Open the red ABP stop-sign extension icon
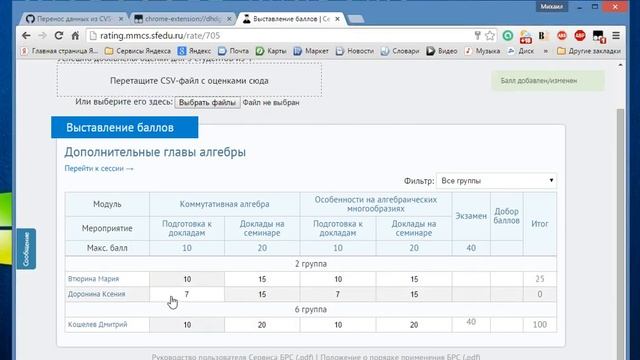Image resolution: width=640 pixels, height=360 pixels. (x=580, y=36)
